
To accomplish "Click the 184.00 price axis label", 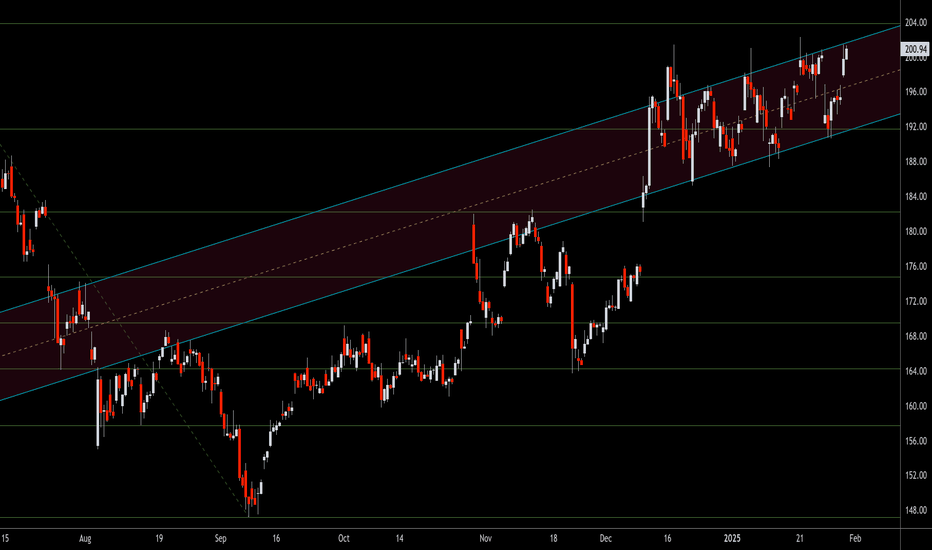I will [915, 197].
